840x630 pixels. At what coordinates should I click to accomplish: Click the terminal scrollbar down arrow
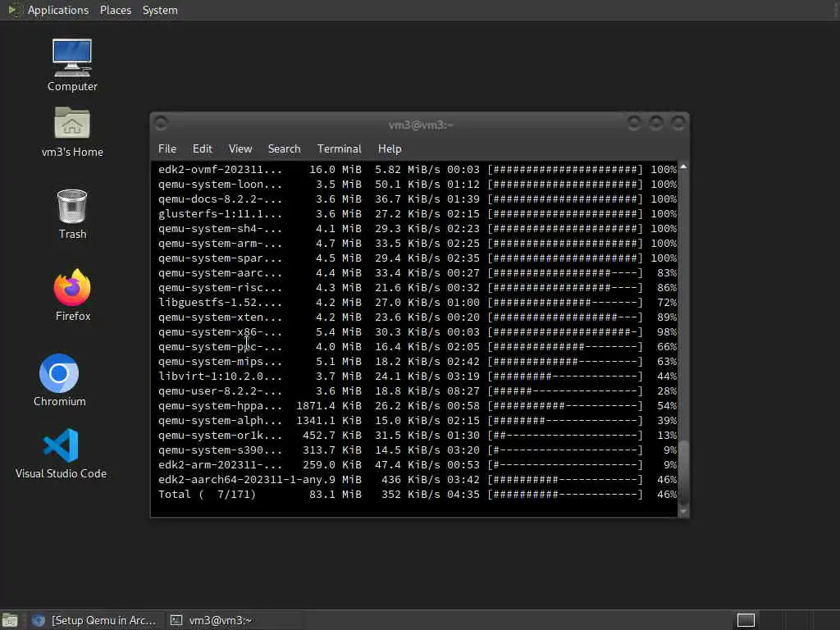(x=683, y=512)
